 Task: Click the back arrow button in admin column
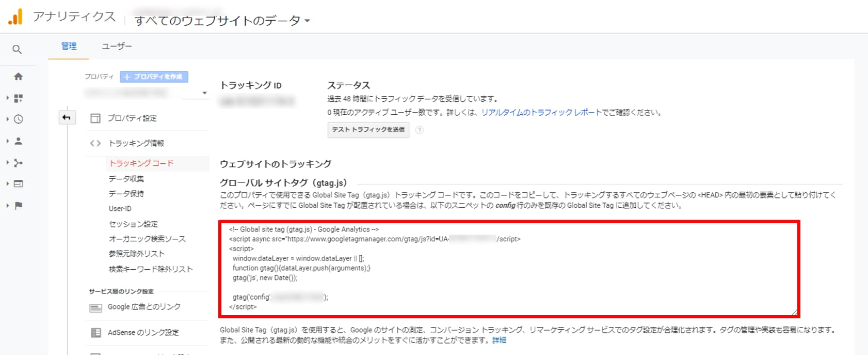coord(67,117)
